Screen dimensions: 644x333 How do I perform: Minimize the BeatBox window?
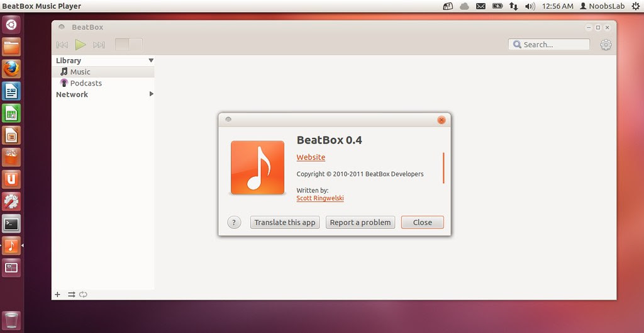589,28
